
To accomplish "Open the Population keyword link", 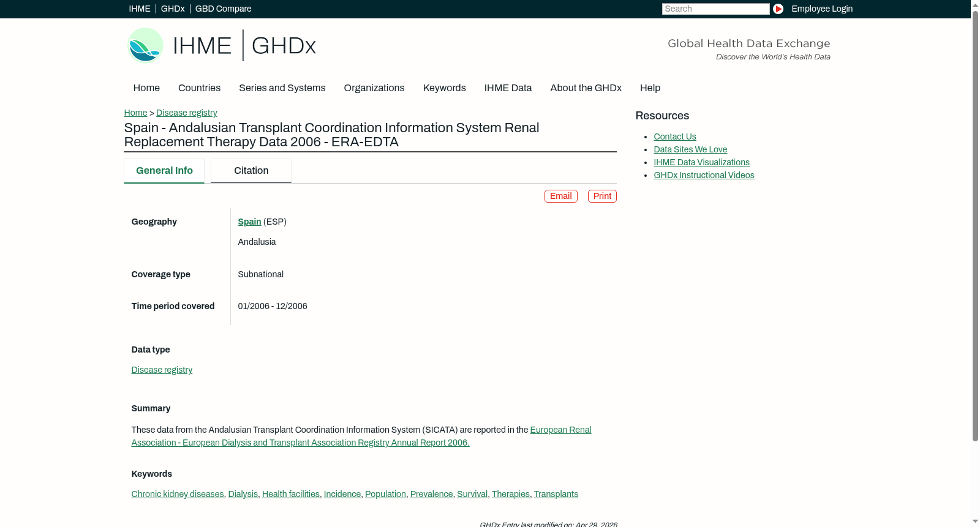I will [x=385, y=494].
